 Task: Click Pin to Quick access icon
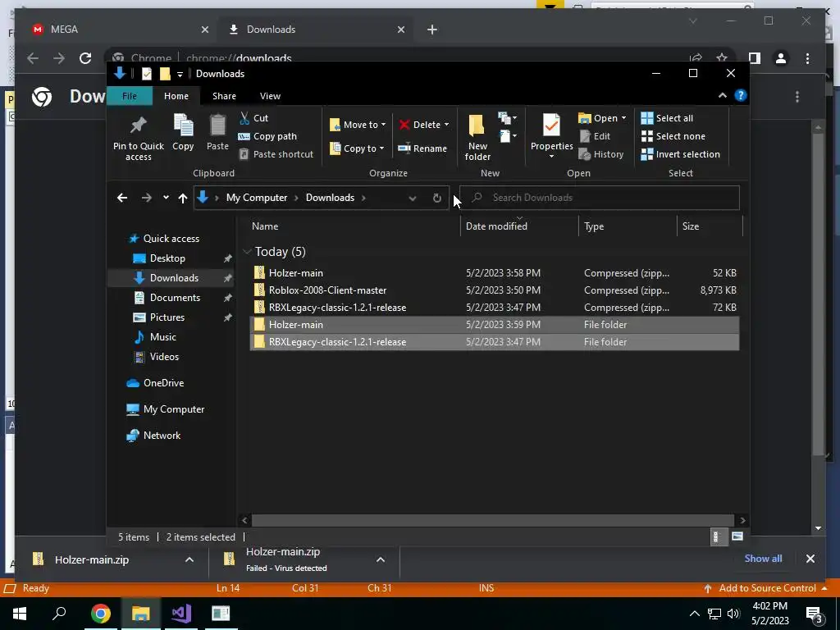tap(138, 126)
